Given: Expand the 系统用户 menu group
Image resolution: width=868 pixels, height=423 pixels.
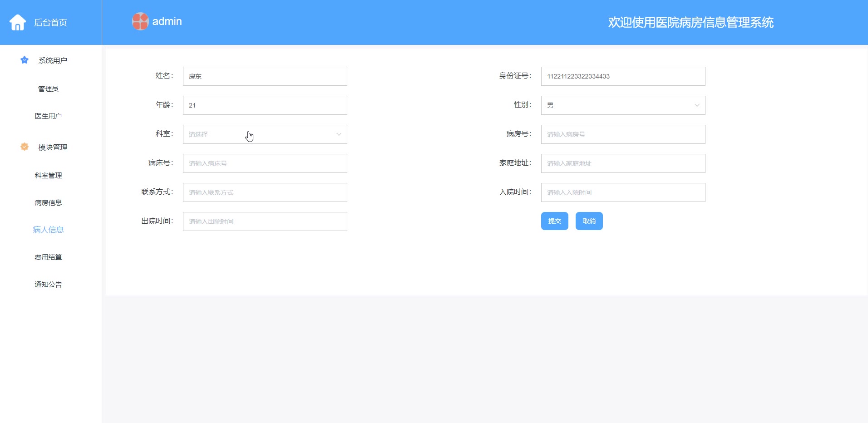Looking at the screenshot, I should [53, 60].
